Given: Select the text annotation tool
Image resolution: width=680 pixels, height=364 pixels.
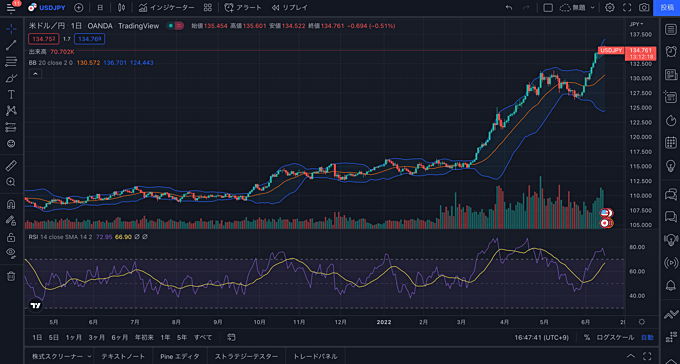Looking at the screenshot, I should [x=11, y=95].
